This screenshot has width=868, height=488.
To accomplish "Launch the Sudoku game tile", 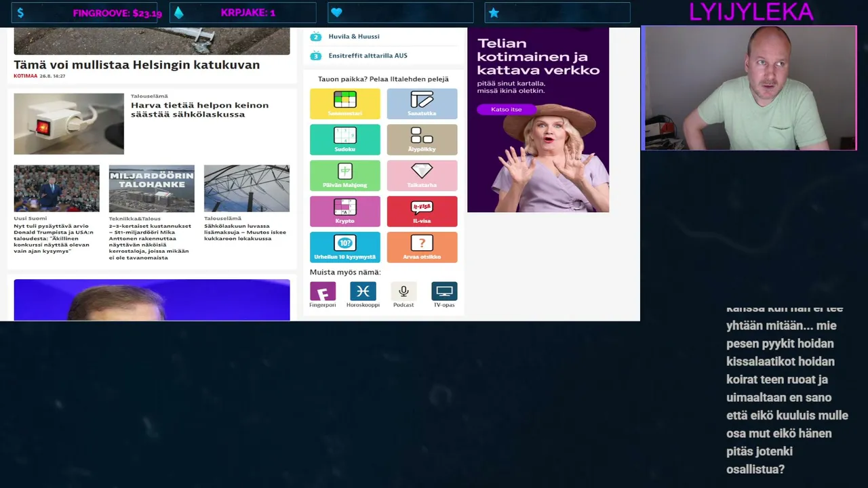I will (x=344, y=140).
